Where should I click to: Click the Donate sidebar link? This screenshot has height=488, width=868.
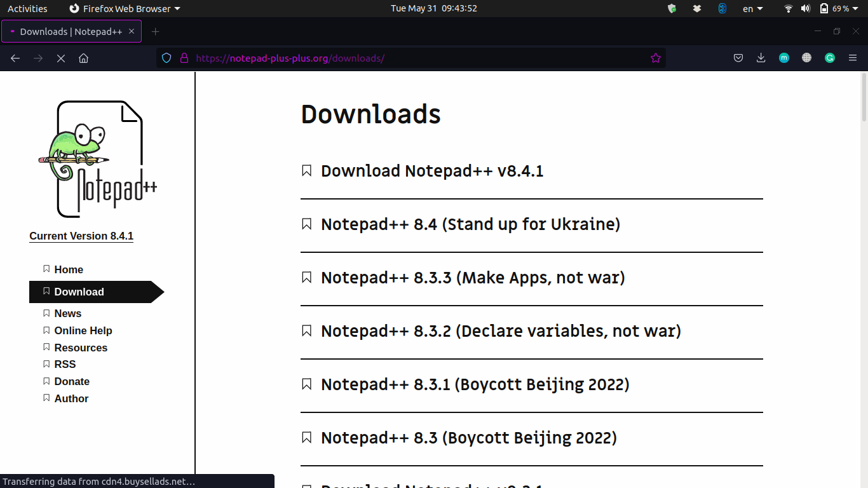[x=72, y=381]
